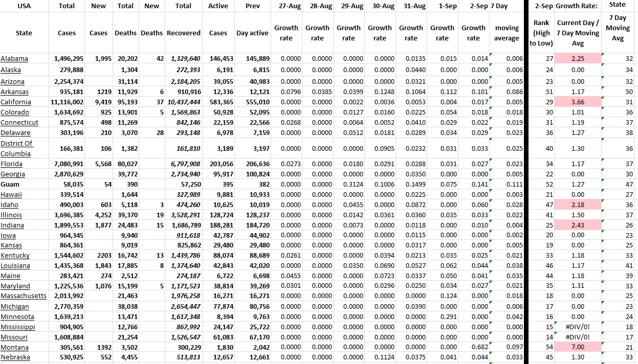Select the Kentucky link
This screenshot has width=638, height=364.
pos(15,255)
